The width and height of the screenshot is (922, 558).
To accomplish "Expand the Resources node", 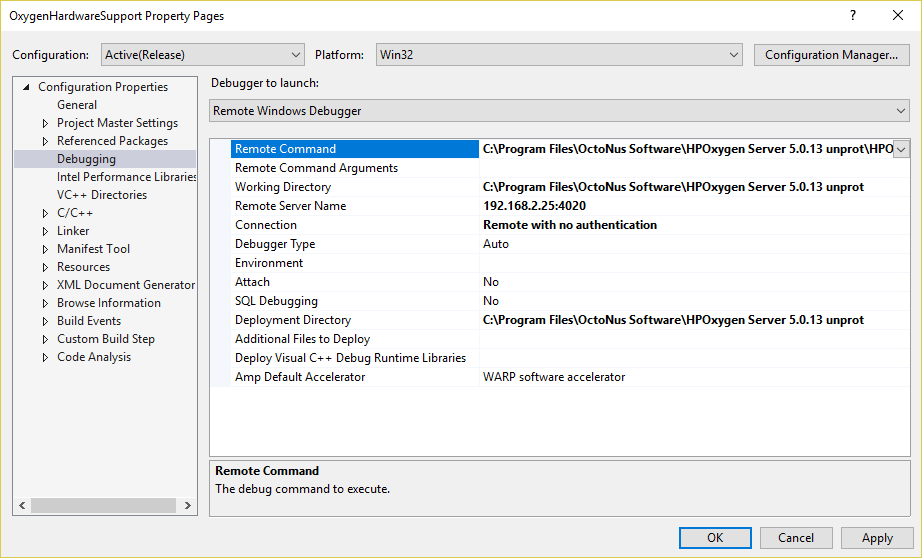I will [x=45, y=268].
